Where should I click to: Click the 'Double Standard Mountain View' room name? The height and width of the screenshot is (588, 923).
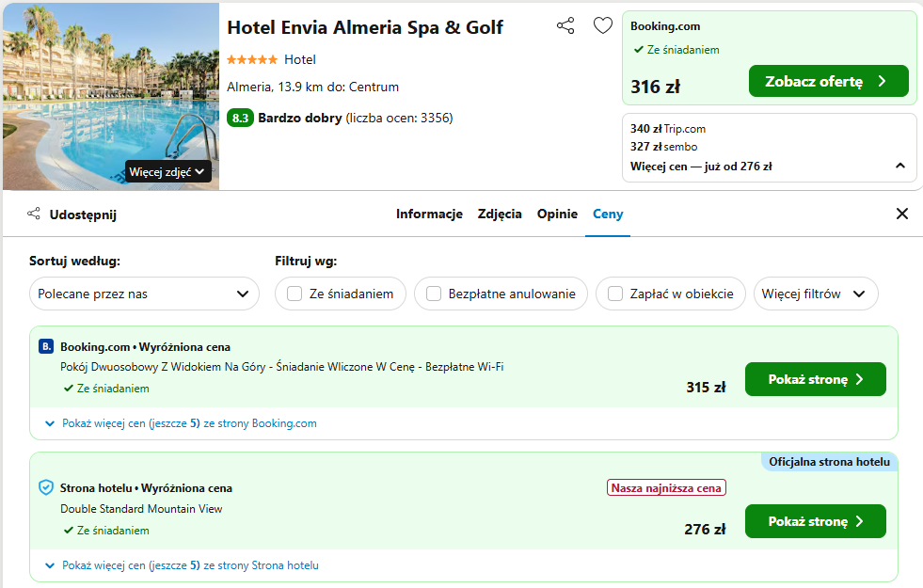click(x=141, y=509)
